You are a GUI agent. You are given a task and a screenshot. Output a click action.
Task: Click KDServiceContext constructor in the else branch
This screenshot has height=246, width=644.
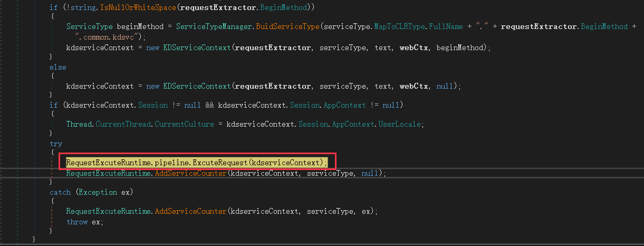point(196,86)
